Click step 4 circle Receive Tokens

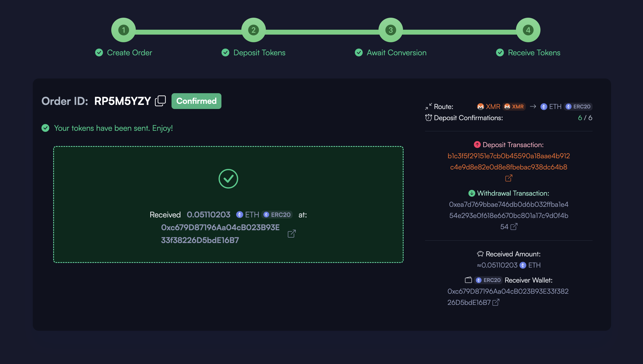coord(528,30)
